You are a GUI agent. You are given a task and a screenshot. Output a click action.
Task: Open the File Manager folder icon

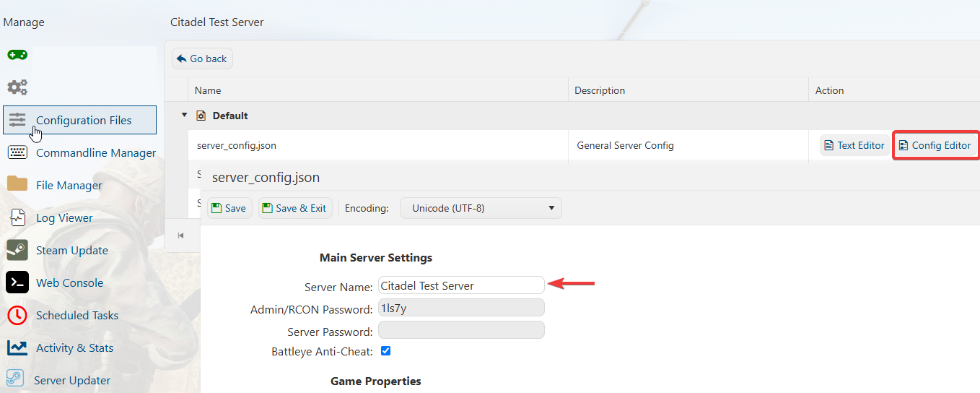[17, 184]
